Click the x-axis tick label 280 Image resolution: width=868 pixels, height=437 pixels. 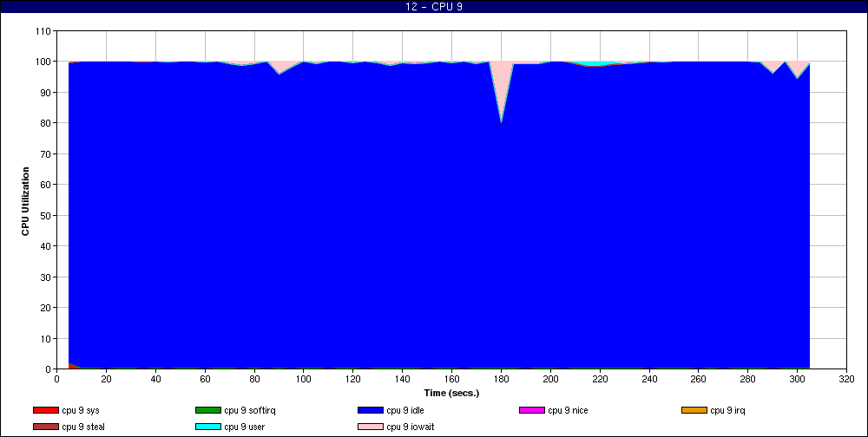tap(748, 379)
